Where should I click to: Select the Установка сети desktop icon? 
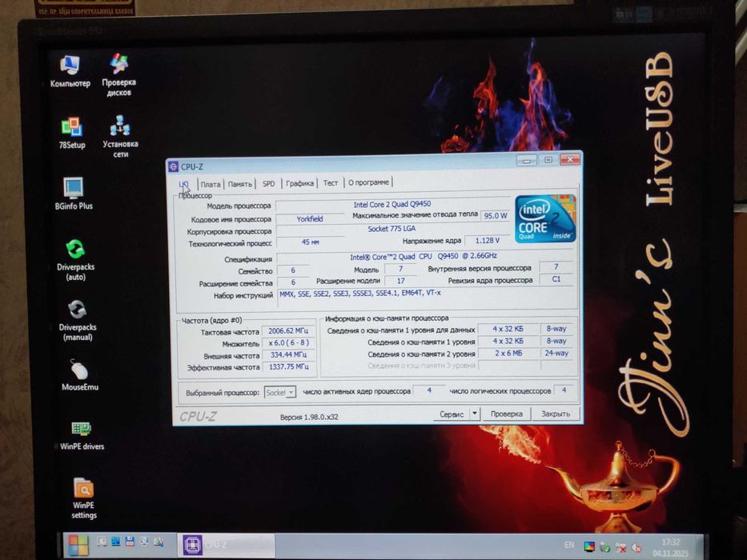[x=120, y=136]
